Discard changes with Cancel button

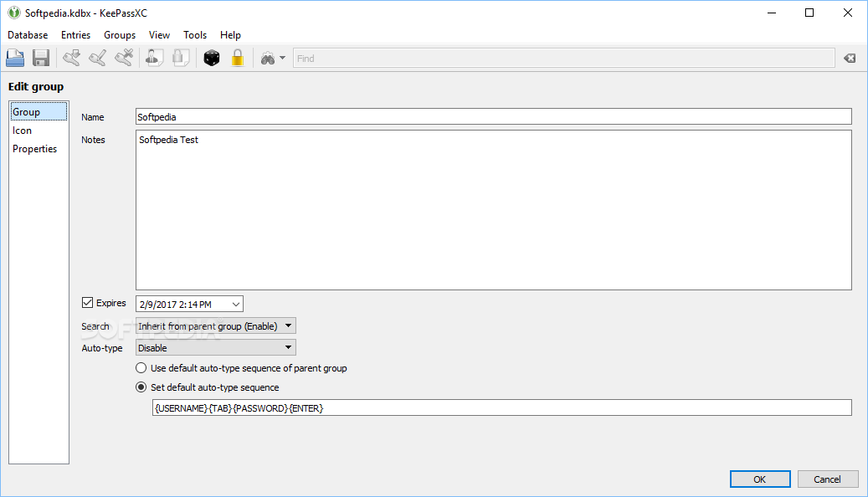click(x=828, y=479)
